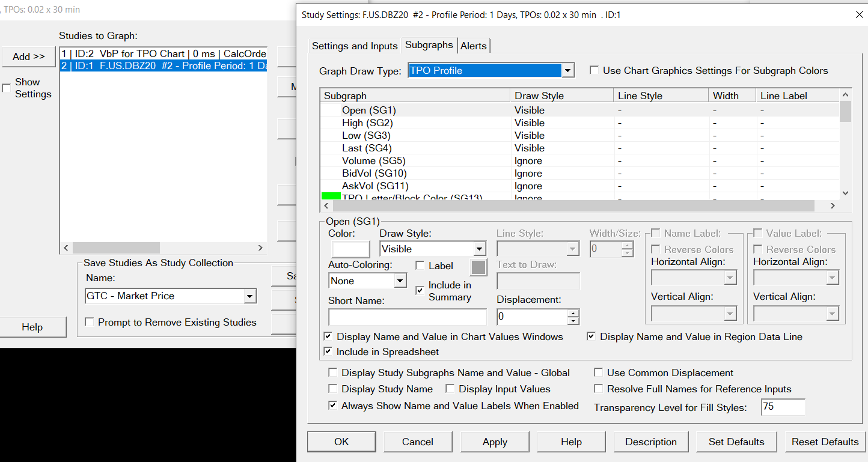This screenshot has width=868, height=462.
Task: Select the F.US.DBZ20 study in Studies to Graph
Action: click(x=164, y=65)
